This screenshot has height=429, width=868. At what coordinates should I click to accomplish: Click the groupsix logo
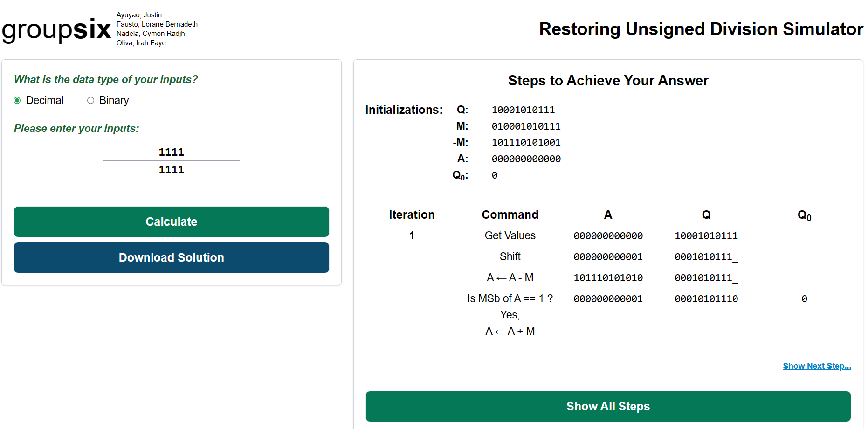pyautogui.click(x=56, y=30)
